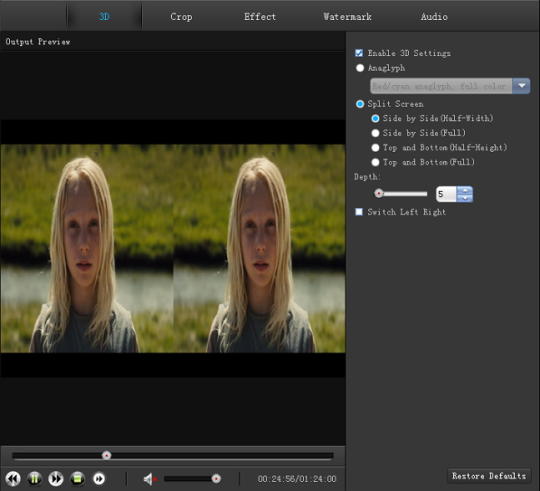Click the video timeline seek handle
540x491 pixels.
point(106,455)
